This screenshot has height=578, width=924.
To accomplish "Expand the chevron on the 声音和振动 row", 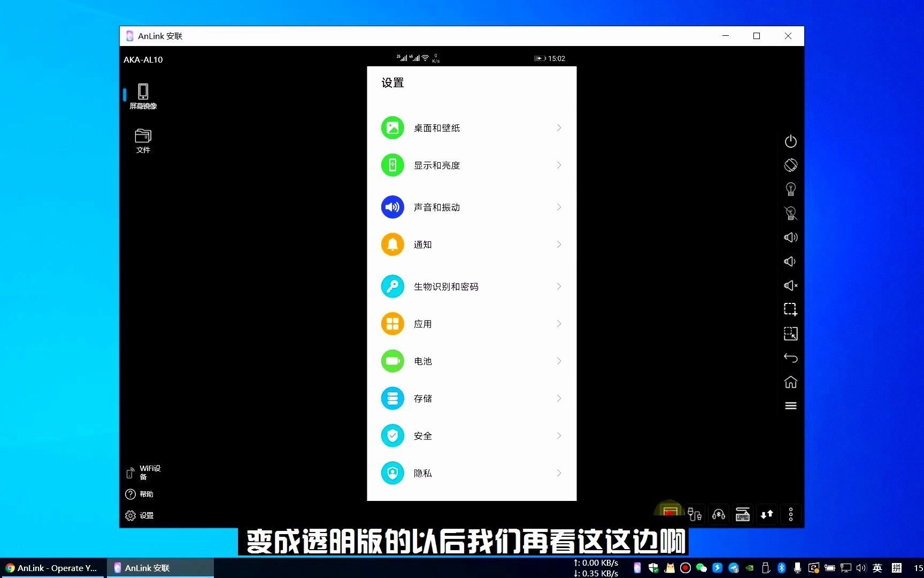I will click(x=559, y=207).
